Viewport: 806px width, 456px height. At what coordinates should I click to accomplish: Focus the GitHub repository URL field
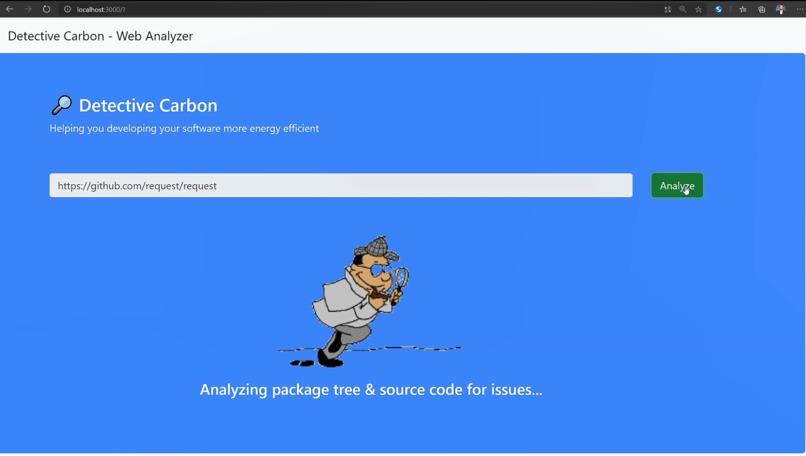(341, 185)
